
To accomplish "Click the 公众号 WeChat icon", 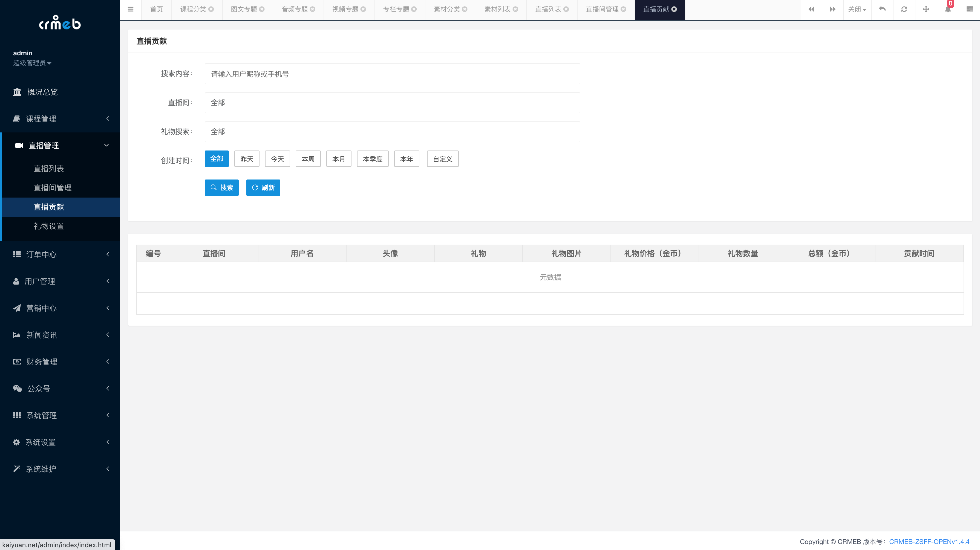I will coord(18,389).
